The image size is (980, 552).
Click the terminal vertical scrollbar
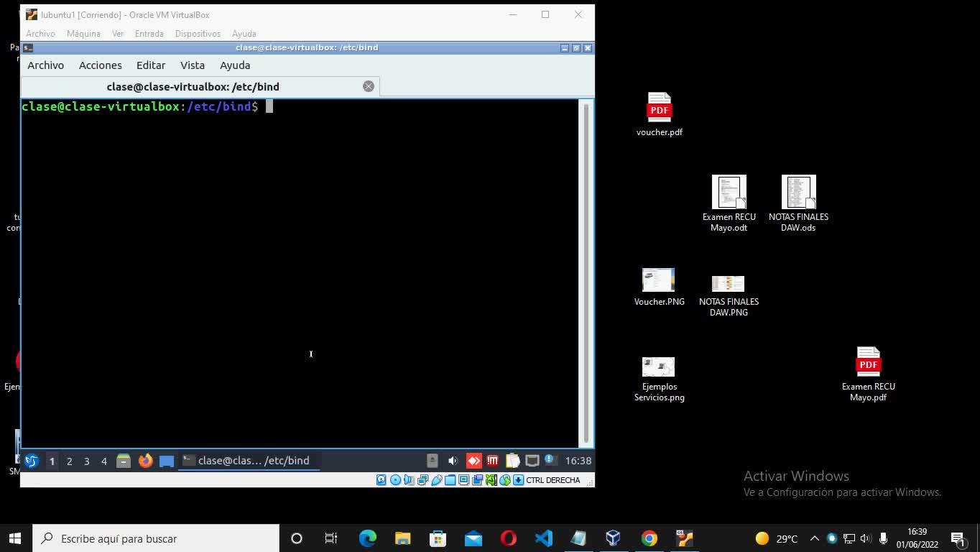[586, 272]
